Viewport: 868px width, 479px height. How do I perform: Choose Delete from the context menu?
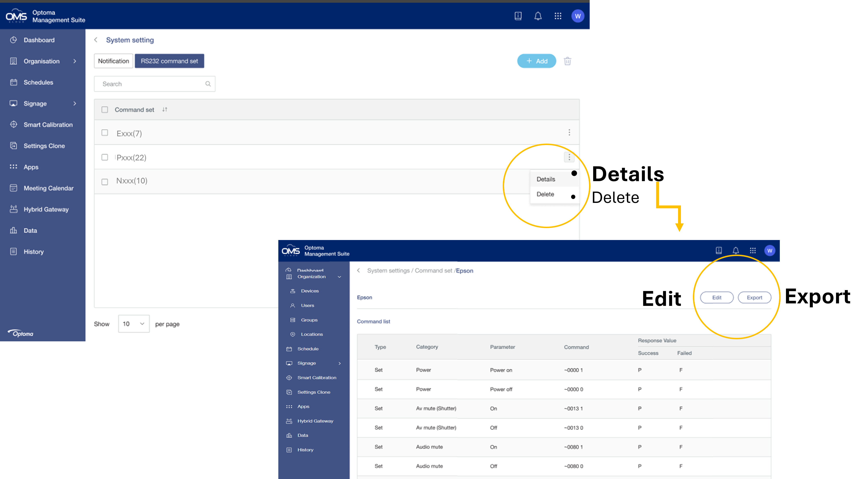pyautogui.click(x=545, y=194)
